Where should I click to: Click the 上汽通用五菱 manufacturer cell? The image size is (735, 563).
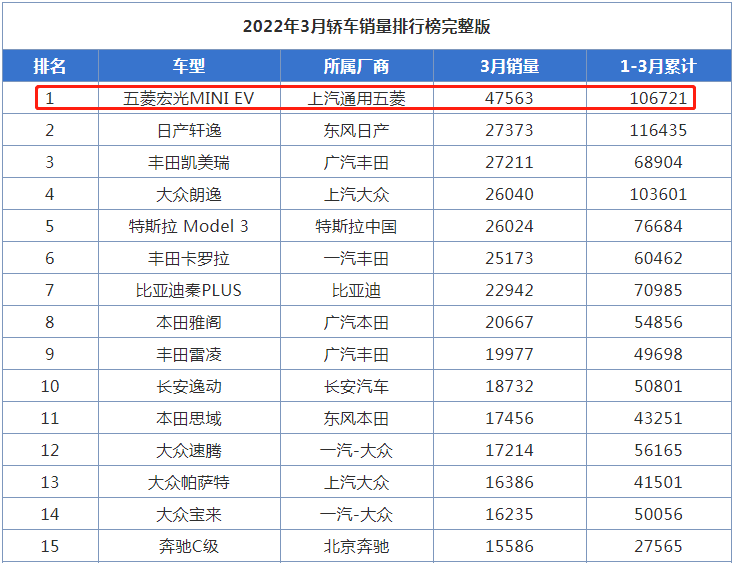[356, 98]
